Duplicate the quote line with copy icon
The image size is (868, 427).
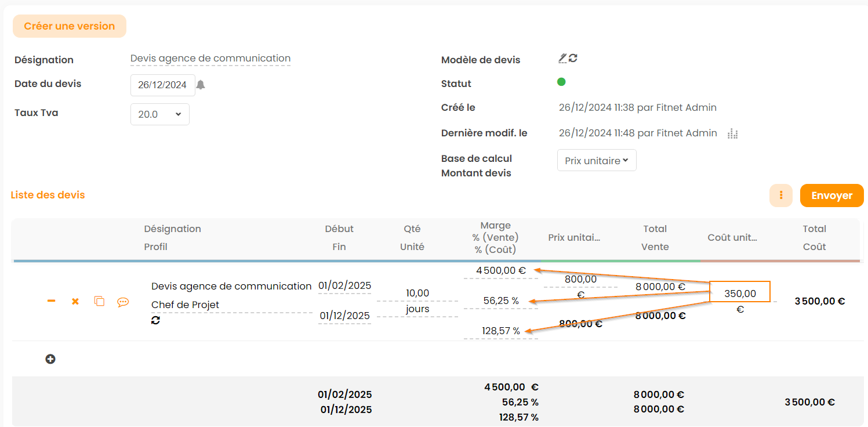point(99,301)
